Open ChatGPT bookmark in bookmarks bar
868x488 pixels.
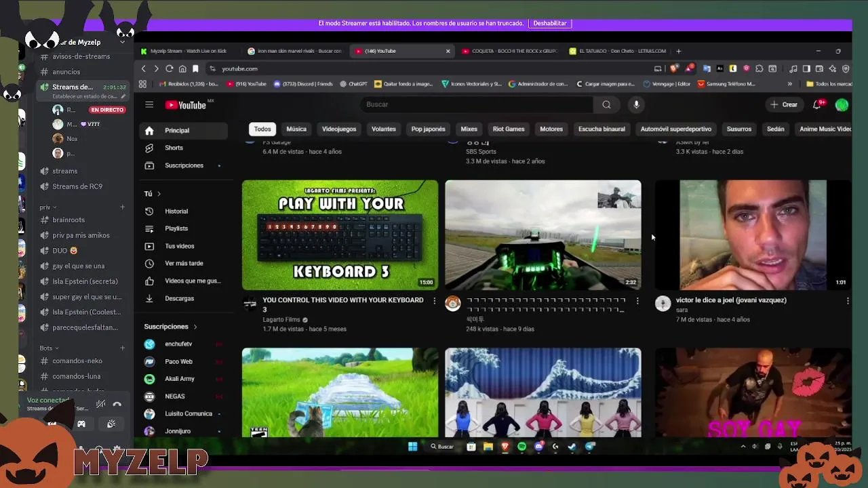[x=353, y=84]
